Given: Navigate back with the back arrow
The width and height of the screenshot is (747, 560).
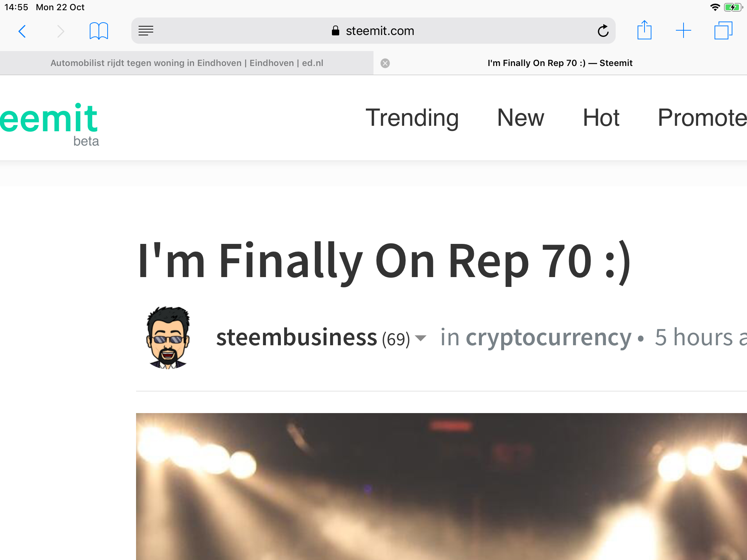Looking at the screenshot, I should (x=23, y=31).
